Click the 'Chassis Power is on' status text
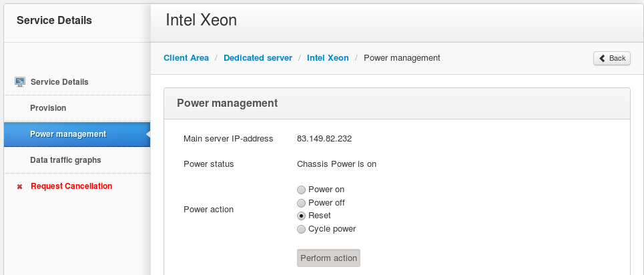644x275 pixels. tap(337, 164)
